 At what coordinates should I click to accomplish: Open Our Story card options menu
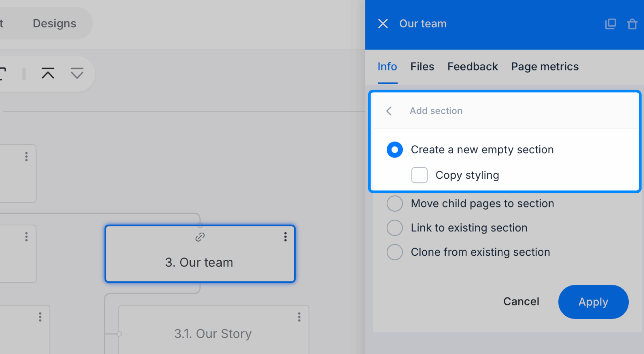click(299, 317)
